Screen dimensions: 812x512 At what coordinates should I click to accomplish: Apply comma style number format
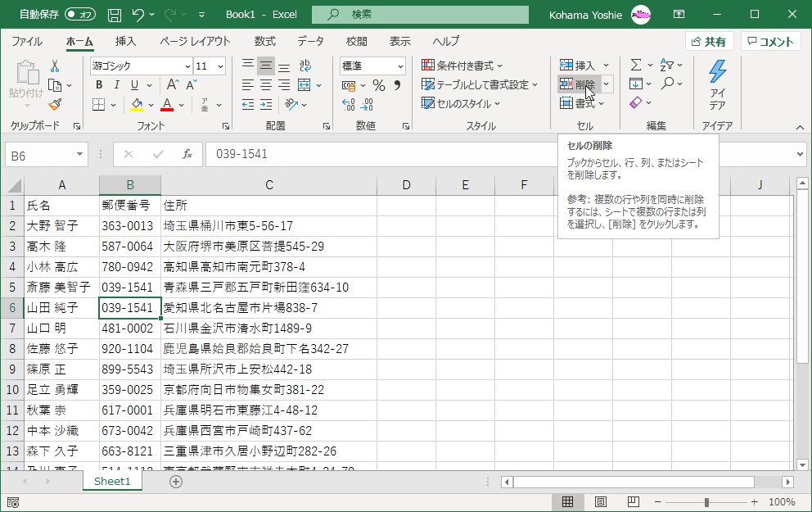tap(397, 85)
